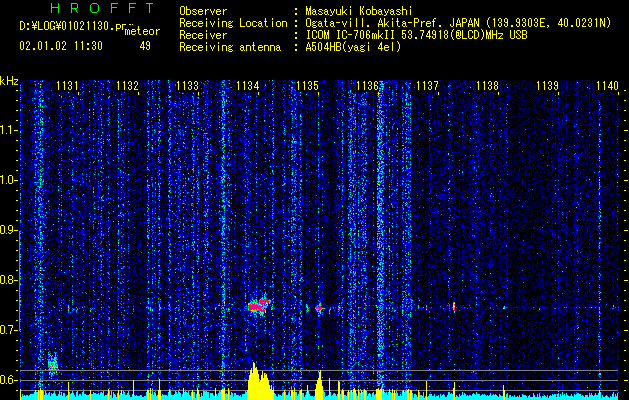The height and width of the screenshot is (400, 629).
Task: Click the 1139 time marker
Action: 548,85
